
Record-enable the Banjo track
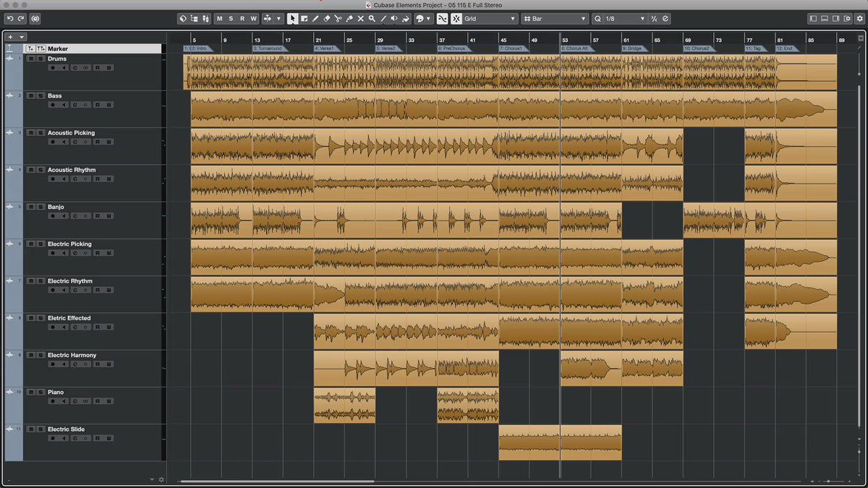[52, 216]
